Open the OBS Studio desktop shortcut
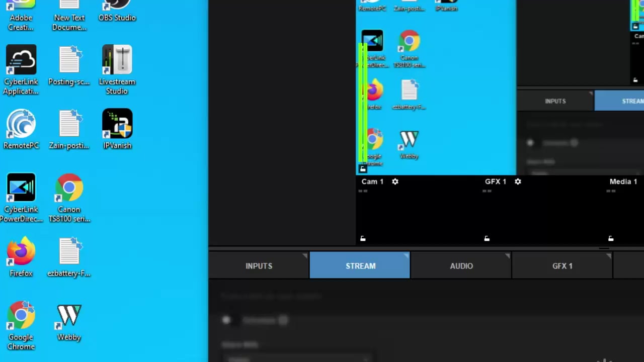This screenshot has width=644, height=362. tap(117, 11)
